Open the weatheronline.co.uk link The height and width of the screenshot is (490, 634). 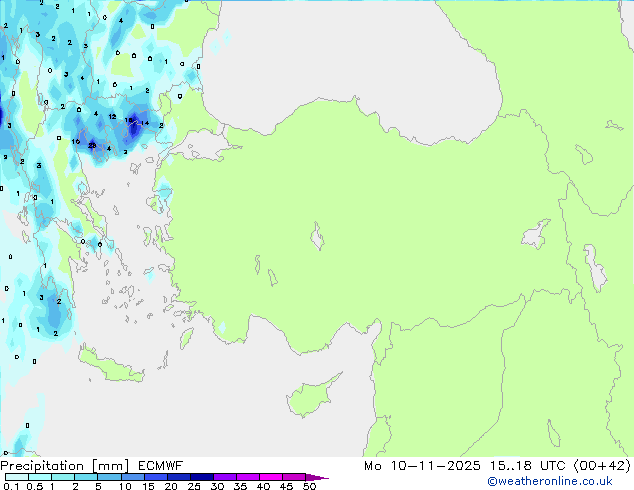550,481
